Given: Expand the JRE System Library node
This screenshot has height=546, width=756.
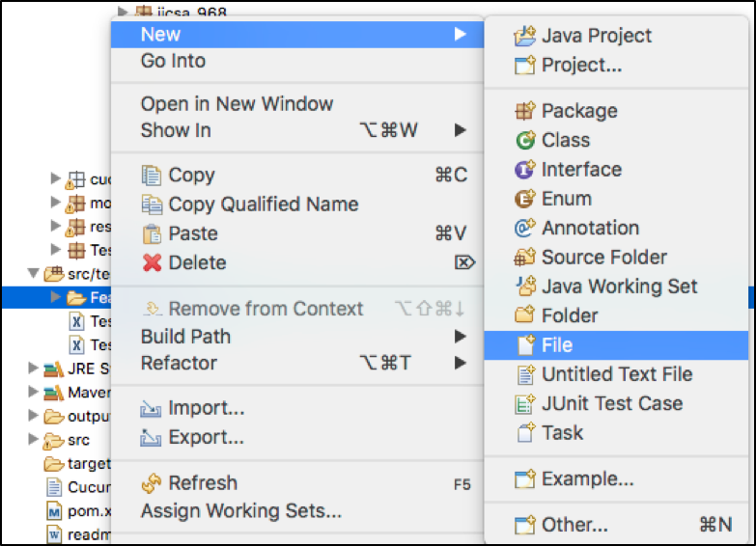Looking at the screenshot, I should tap(33, 369).
